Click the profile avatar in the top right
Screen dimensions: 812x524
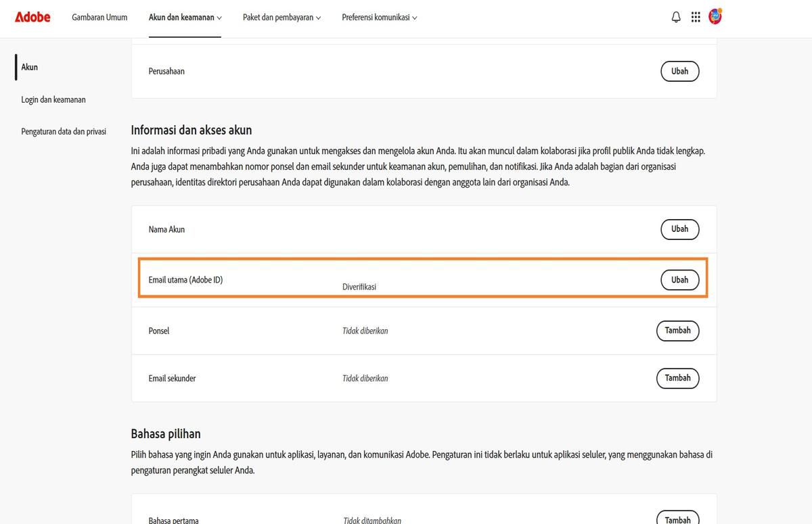tap(715, 16)
